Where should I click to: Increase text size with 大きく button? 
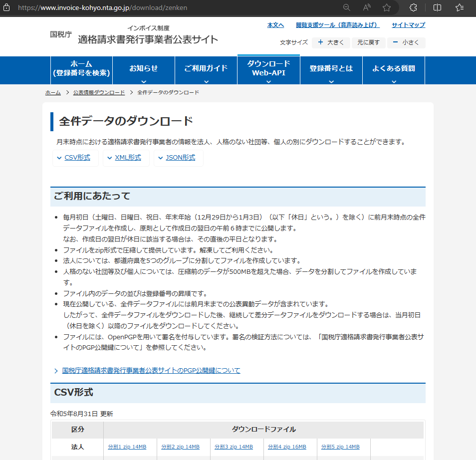click(x=331, y=43)
